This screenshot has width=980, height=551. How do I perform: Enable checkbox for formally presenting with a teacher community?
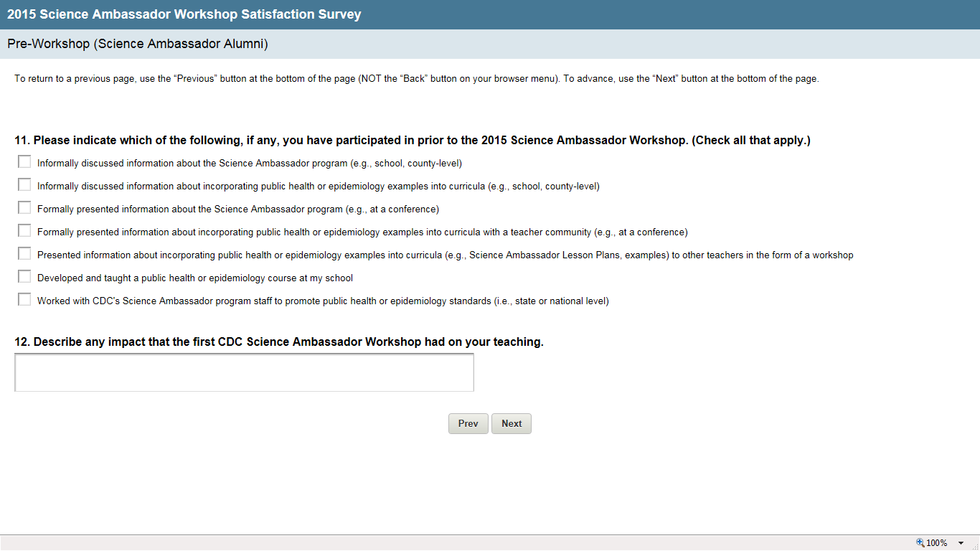coord(24,231)
